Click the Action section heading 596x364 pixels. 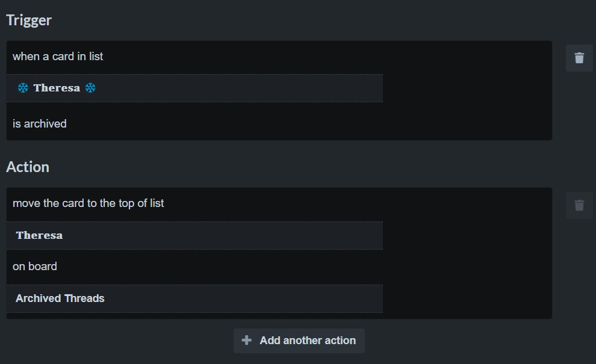[28, 167]
